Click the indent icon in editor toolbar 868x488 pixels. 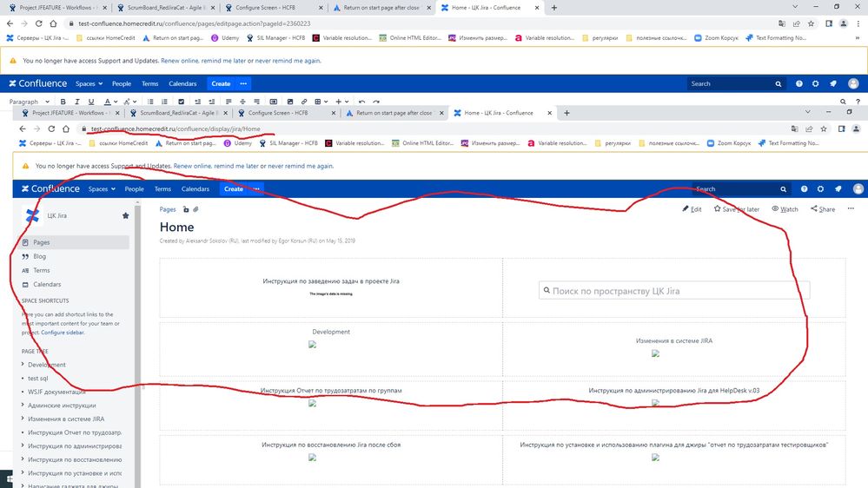coord(211,102)
